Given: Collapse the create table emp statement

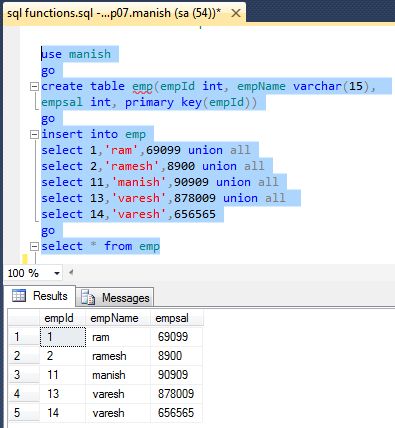Looking at the screenshot, I should click(x=34, y=87).
